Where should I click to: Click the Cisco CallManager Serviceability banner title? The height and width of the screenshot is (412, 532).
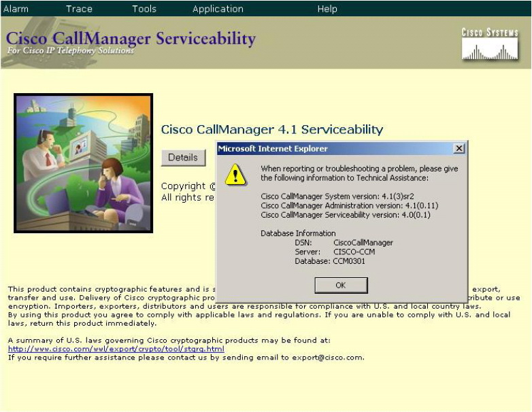pos(131,38)
